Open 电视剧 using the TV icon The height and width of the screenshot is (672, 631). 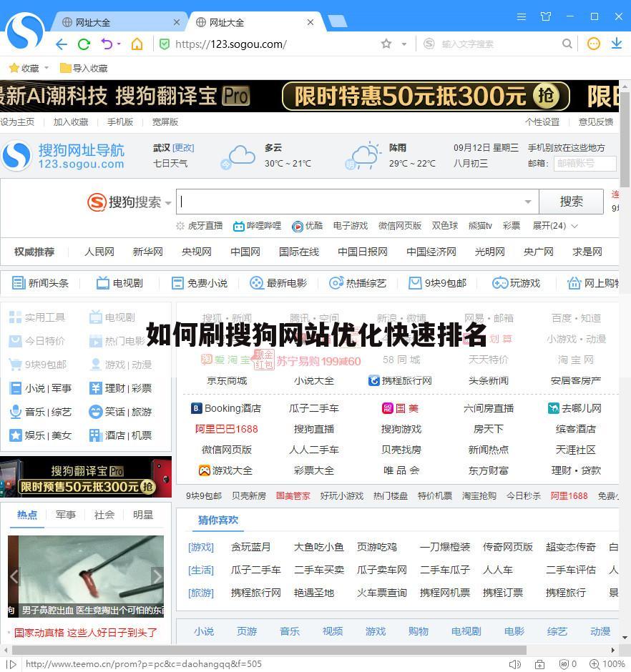coord(102,283)
